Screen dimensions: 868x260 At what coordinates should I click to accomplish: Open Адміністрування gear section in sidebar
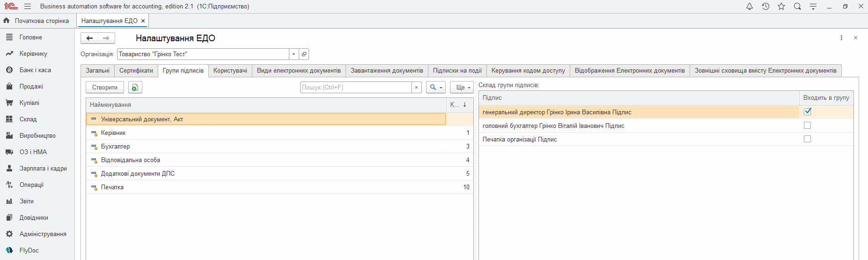(43, 234)
